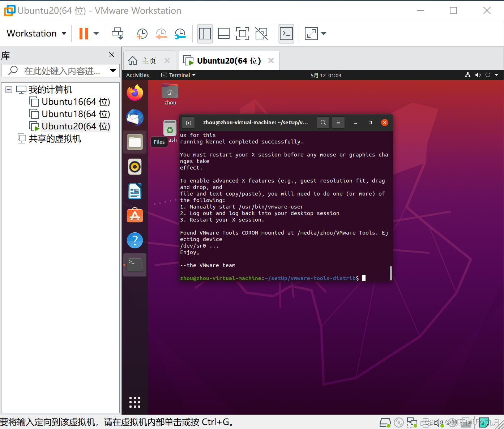Screen dimensions: 504x429
Task: Open Files from the Ubuntu dock
Action: (135, 142)
